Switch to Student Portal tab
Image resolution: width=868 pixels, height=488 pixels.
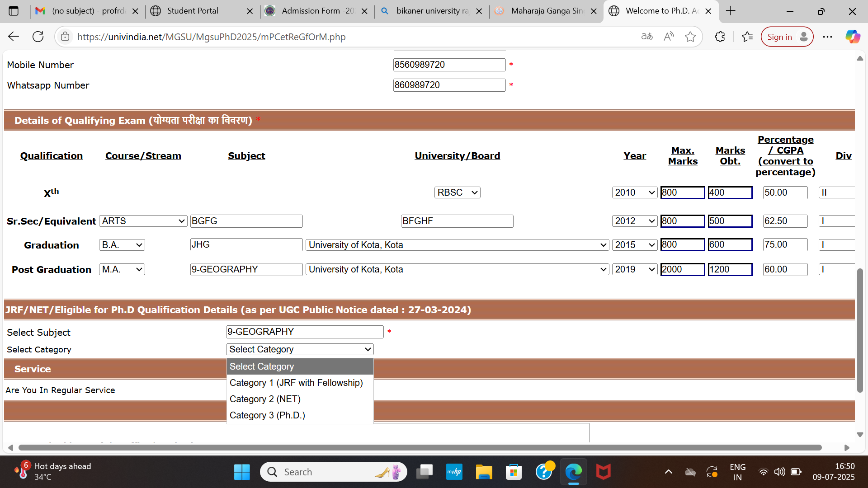point(193,11)
